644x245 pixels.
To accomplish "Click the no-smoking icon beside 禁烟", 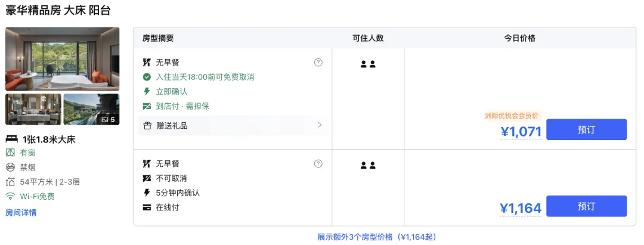I will 10,167.
